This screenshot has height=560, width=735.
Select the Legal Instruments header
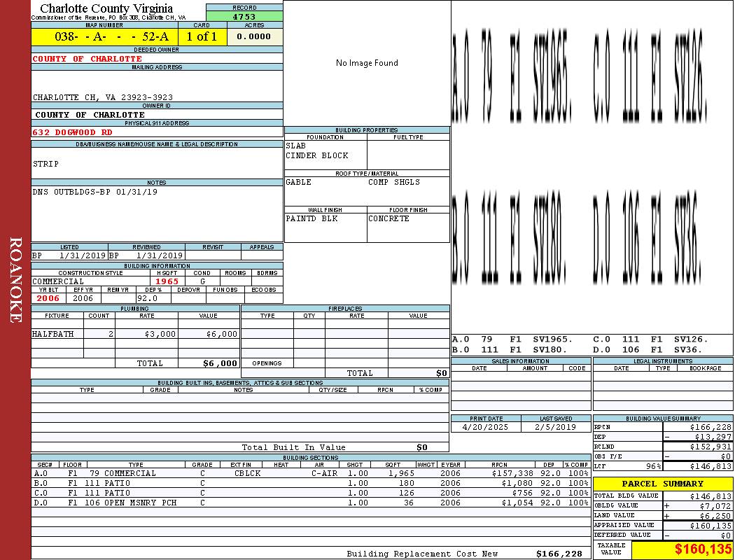[x=663, y=360]
